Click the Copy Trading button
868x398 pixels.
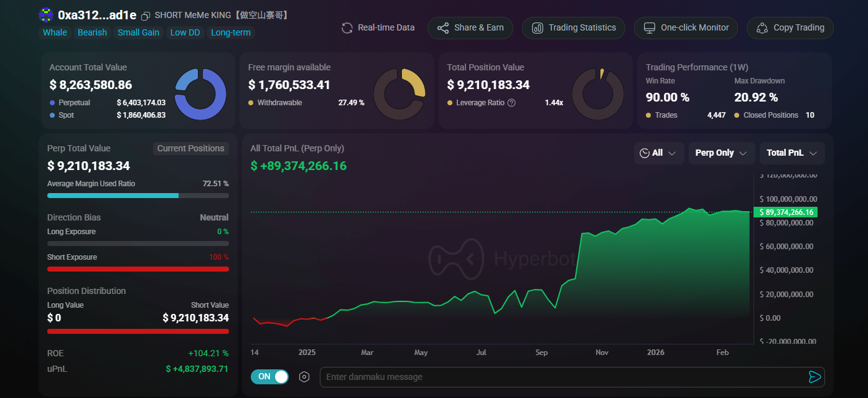[790, 28]
